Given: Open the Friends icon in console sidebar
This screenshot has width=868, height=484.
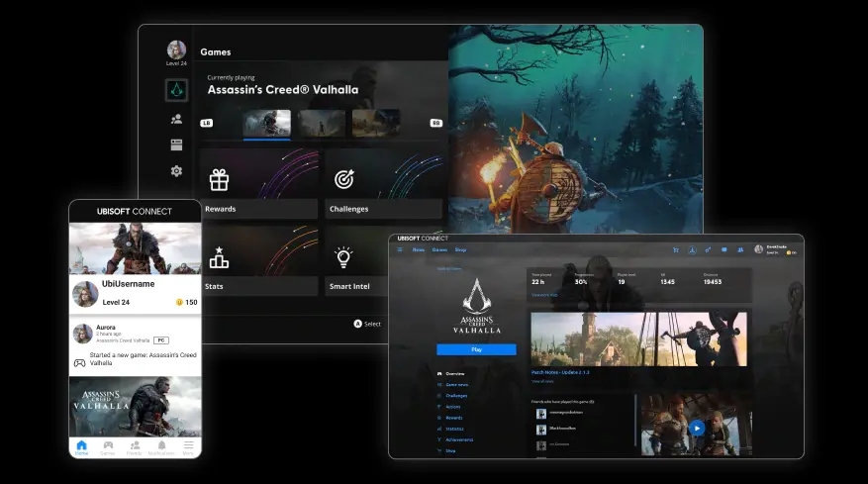Looking at the screenshot, I should point(176,119).
